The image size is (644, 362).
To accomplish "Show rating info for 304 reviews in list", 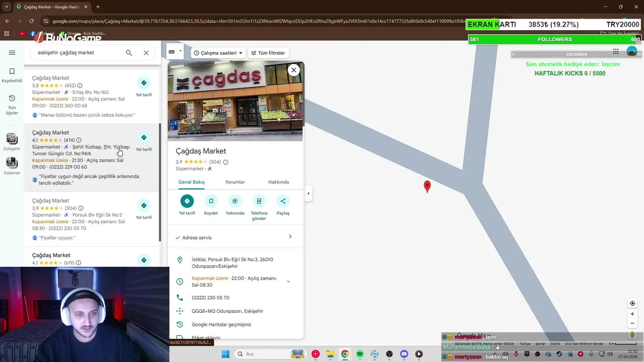I will [80, 208].
